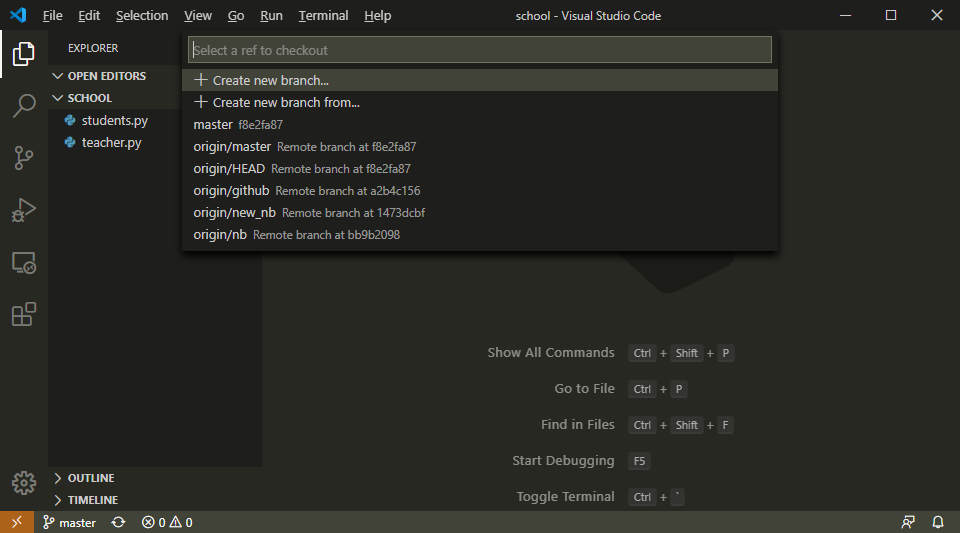The image size is (960, 533).
Task: Click the VS Code logo in title bar
Action: tap(18, 15)
